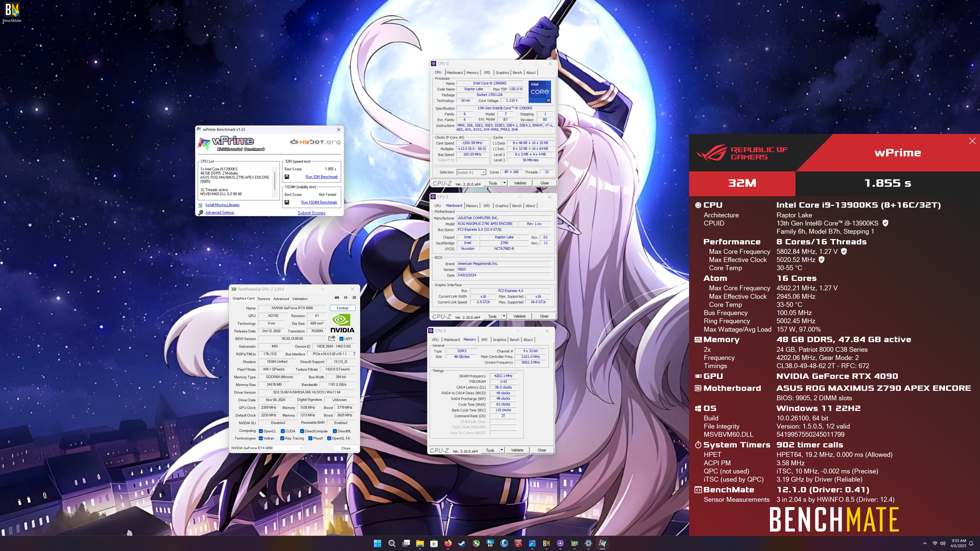The image size is (980, 551).
Task: Launch Firefox from taskbar
Action: pyautogui.click(x=448, y=543)
